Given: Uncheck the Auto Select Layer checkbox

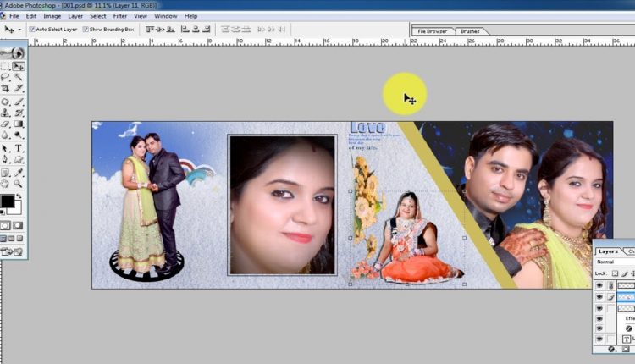Looking at the screenshot, I should tap(32, 29).
